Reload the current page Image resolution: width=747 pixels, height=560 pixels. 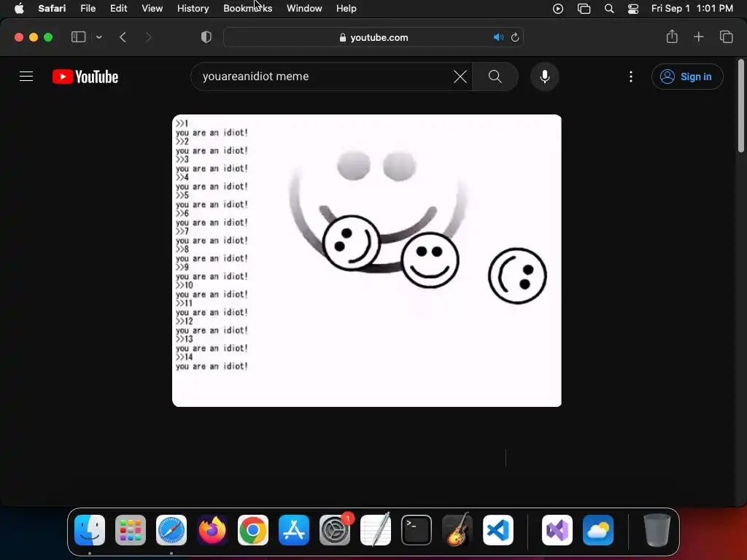coord(514,37)
